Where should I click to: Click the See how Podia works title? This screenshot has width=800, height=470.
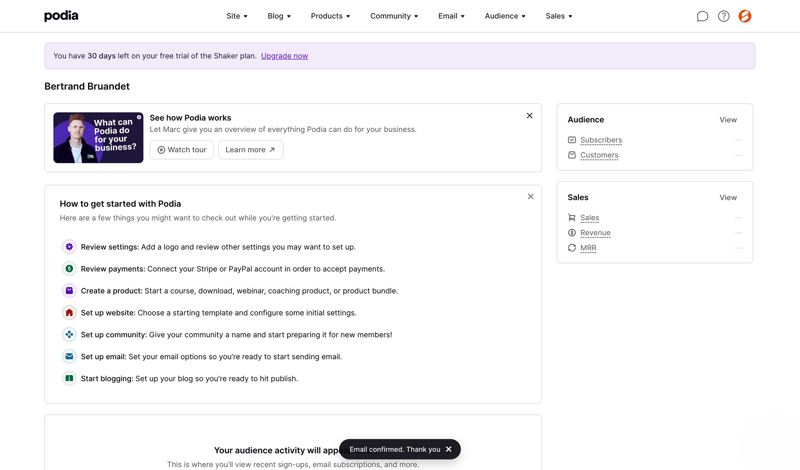pyautogui.click(x=190, y=118)
